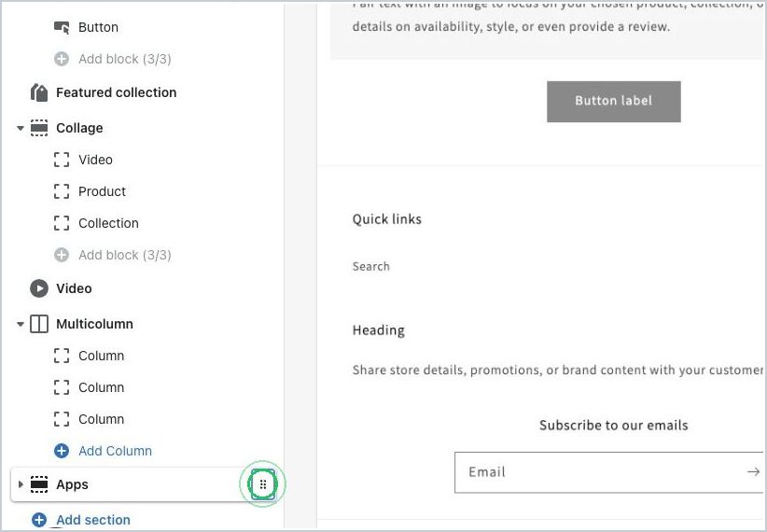The image size is (767, 532).
Task: Click the email submit arrow icon
Action: click(x=753, y=472)
